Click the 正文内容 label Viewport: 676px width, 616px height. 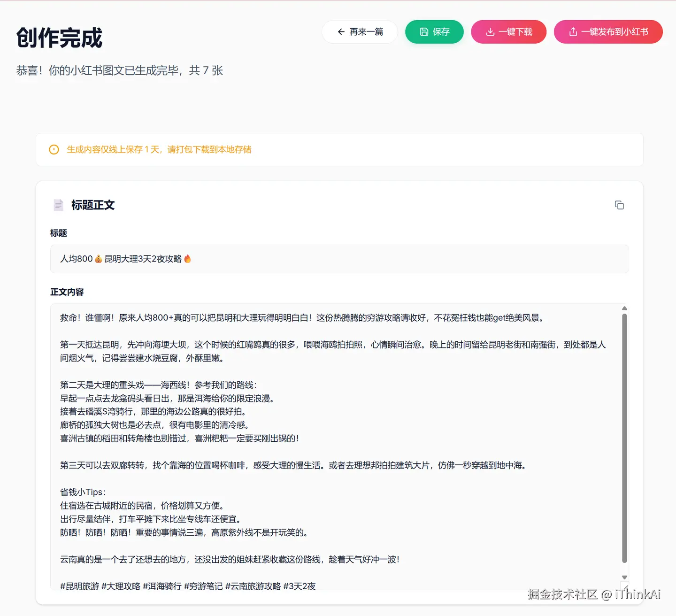point(67,292)
